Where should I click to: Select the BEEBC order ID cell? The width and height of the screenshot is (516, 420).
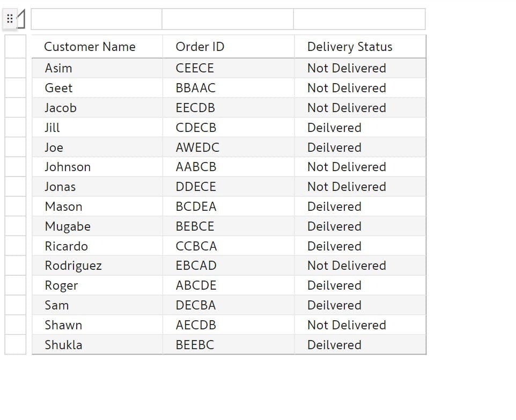(x=228, y=344)
